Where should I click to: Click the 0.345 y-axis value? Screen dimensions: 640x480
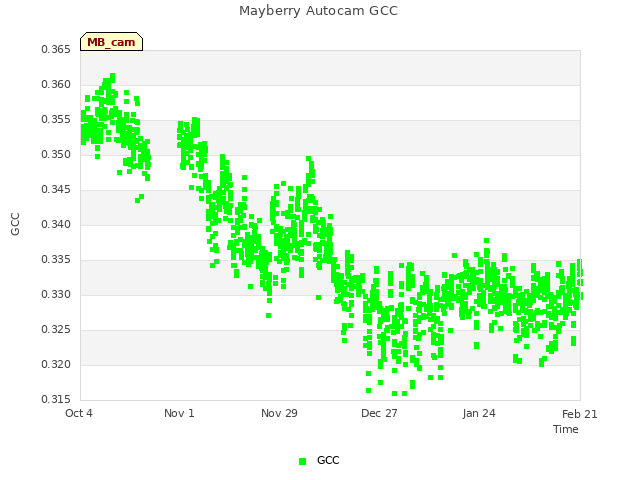point(56,189)
